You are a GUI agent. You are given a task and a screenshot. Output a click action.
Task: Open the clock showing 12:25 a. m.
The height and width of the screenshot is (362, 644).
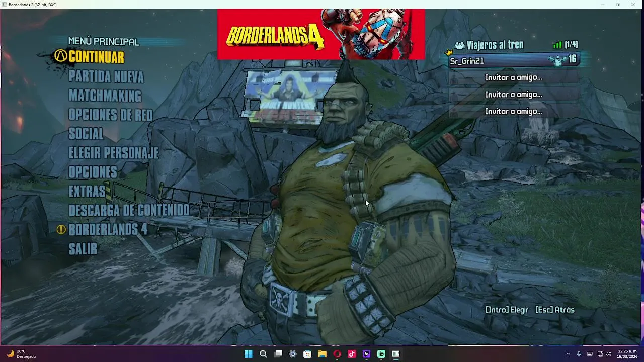(627, 354)
